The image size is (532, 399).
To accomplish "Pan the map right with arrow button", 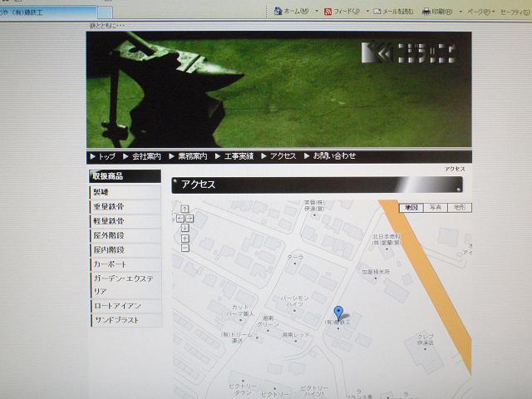I will pos(190,219).
